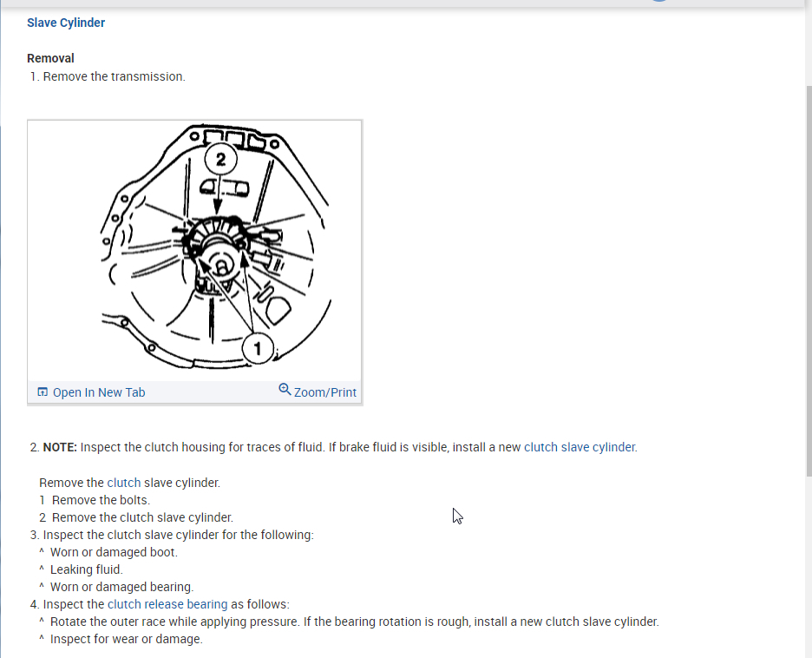Click callout number 2 in diagram
This screenshot has width=812, height=658.
click(221, 159)
